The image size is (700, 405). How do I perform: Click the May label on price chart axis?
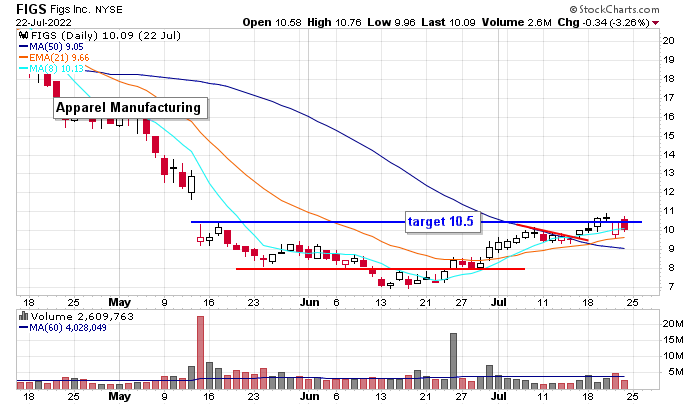tap(120, 302)
